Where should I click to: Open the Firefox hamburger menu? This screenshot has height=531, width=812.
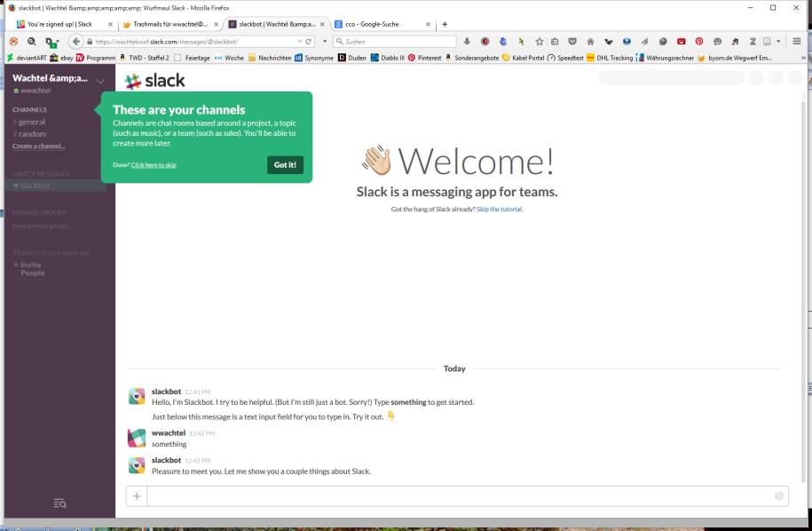coord(796,42)
